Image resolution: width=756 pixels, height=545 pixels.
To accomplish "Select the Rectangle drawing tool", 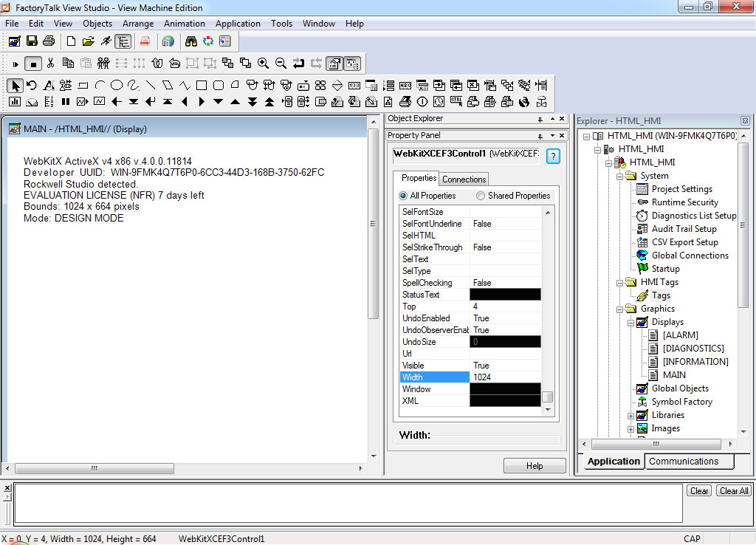I will pyautogui.click(x=202, y=86).
